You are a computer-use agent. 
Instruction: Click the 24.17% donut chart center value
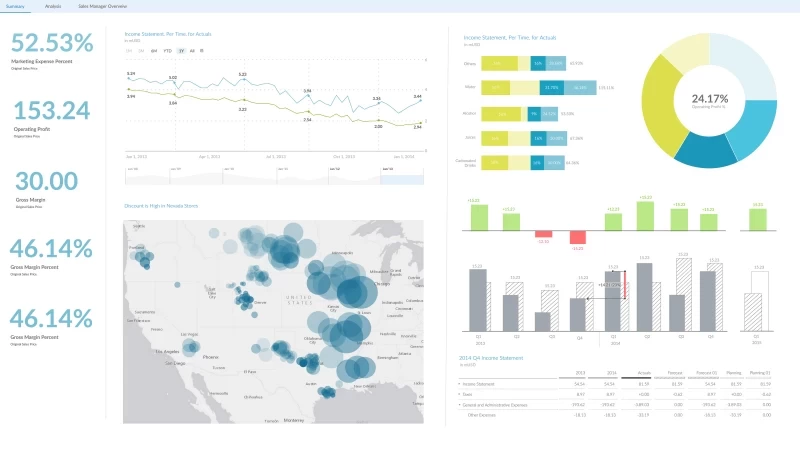coord(710,98)
